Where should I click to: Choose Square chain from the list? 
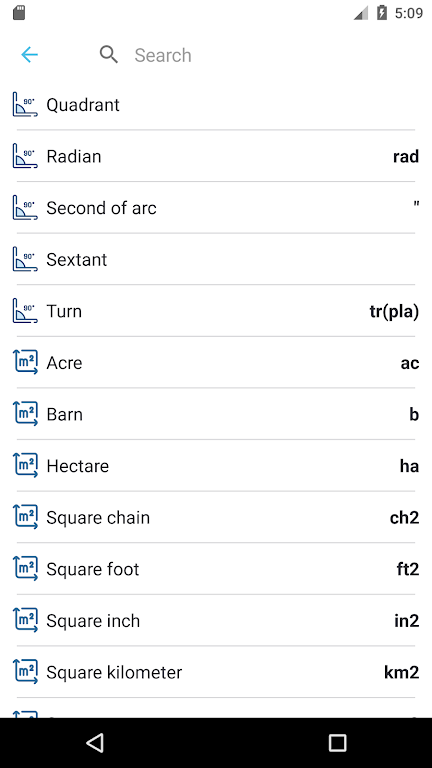[x=216, y=517]
